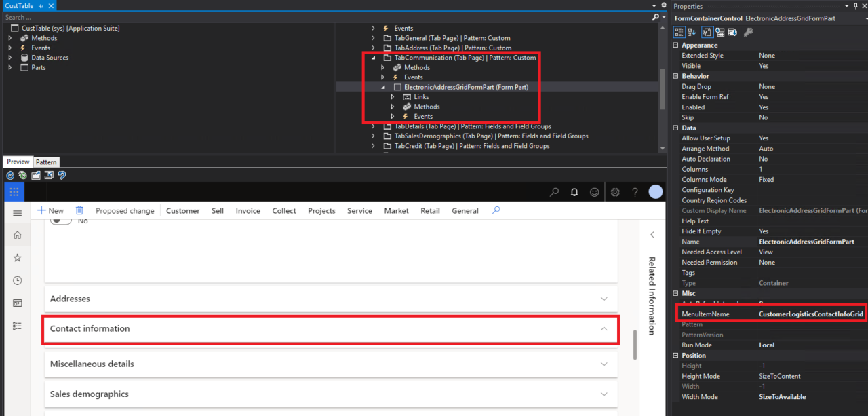
Task: Click the undo arrow icon on Preview toolbar
Action: click(x=62, y=174)
